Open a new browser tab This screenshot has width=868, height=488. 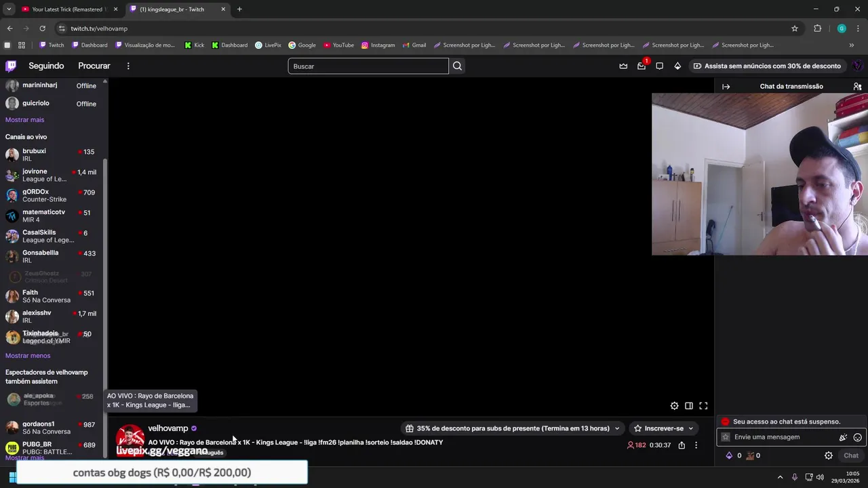[239, 9]
